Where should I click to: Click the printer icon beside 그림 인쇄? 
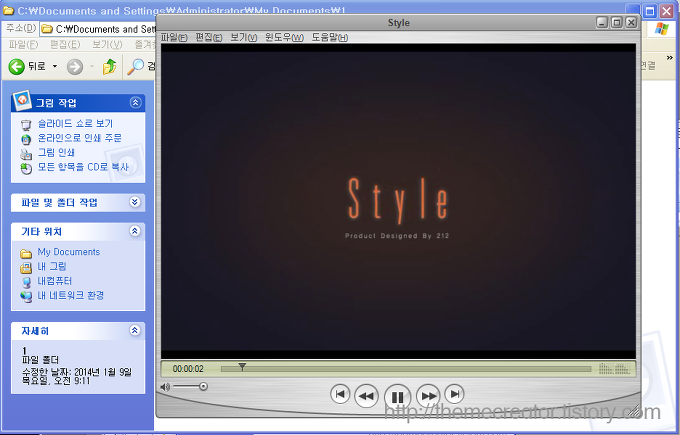tap(26, 154)
